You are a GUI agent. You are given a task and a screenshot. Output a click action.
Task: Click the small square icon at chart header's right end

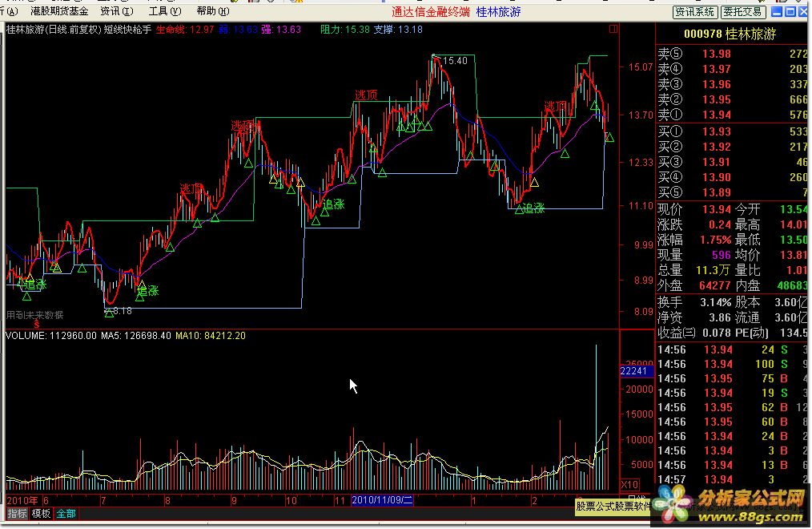(613, 29)
